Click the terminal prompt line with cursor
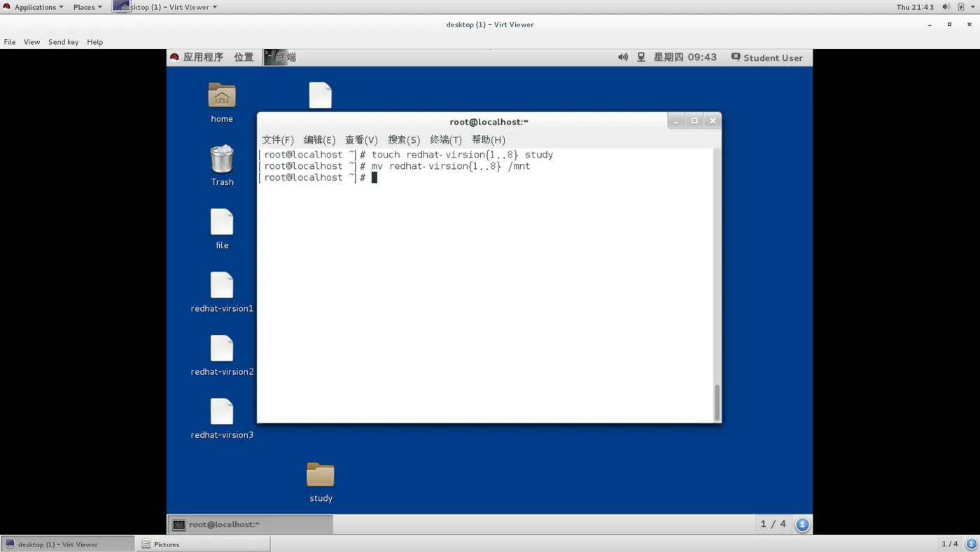Image resolution: width=980 pixels, height=552 pixels. (318, 177)
